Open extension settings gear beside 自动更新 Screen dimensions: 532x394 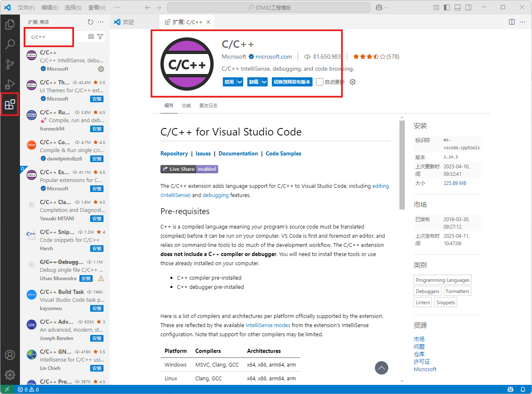click(x=353, y=82)
